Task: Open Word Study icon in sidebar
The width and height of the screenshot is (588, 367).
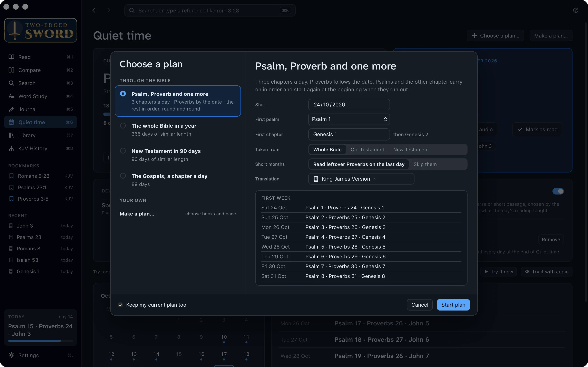Action: [x=11, y=96]
